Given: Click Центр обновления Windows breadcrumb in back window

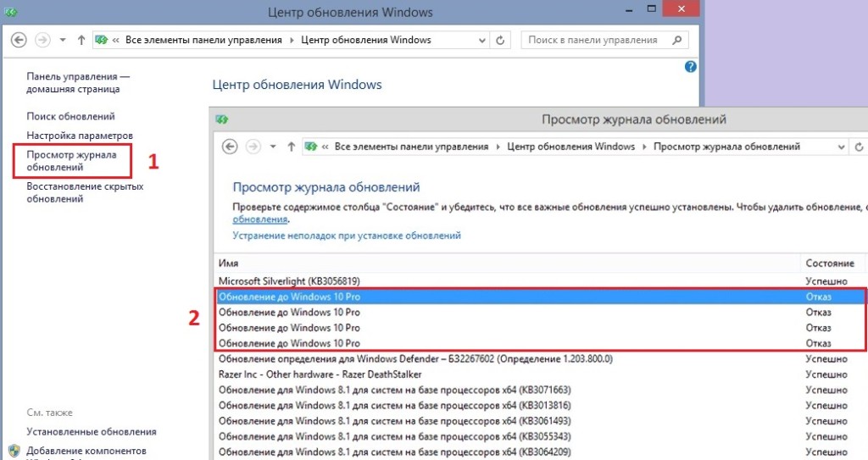Looking at the screenshot, I should [x=366, y=40].
